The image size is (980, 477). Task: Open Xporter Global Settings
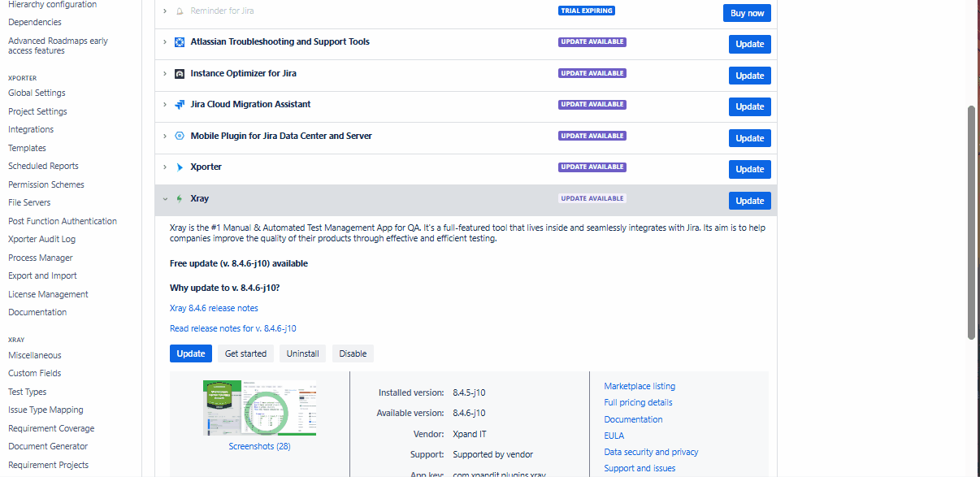[37, 93]
